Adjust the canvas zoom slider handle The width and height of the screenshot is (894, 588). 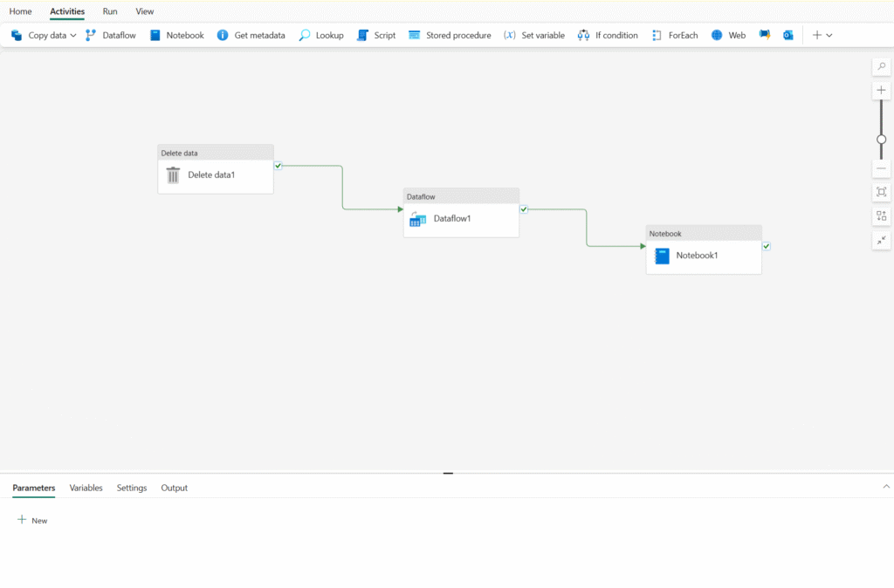882,139
